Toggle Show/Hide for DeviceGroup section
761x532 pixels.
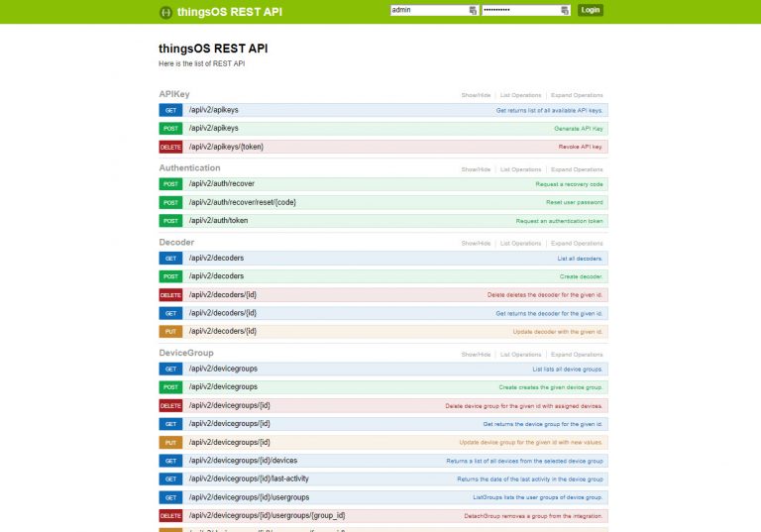[x=476, y=355]
